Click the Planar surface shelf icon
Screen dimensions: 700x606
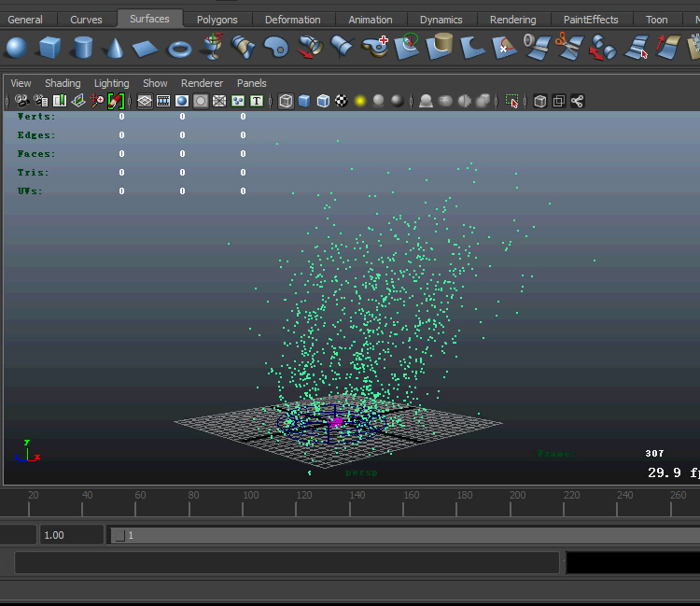pos(276,48)
